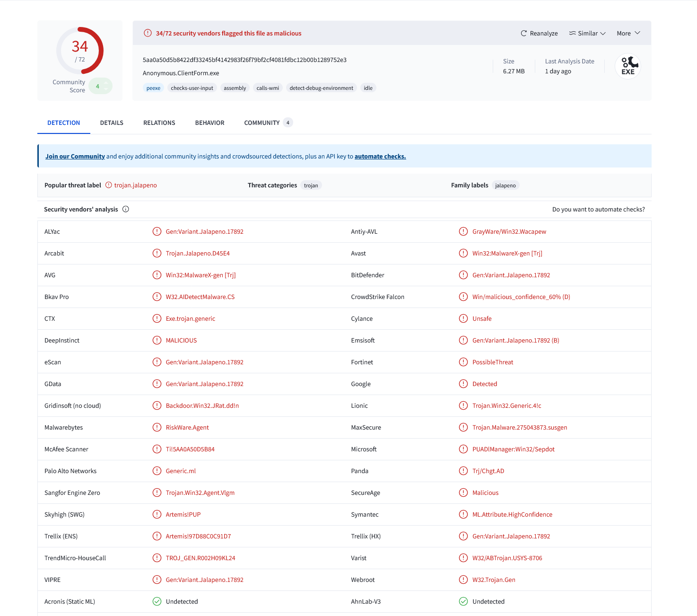Click the ML.Attribute.HighConfidence result
This screenshot has width=697, height=616.
[x=513, y=514]
